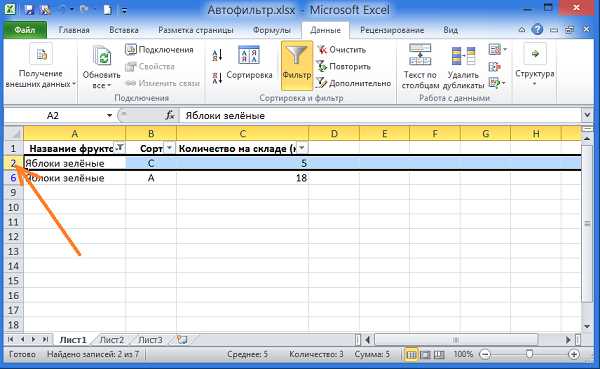Open Получение внешних данных
The image size is (600, 369).
(x=41, y=66)
